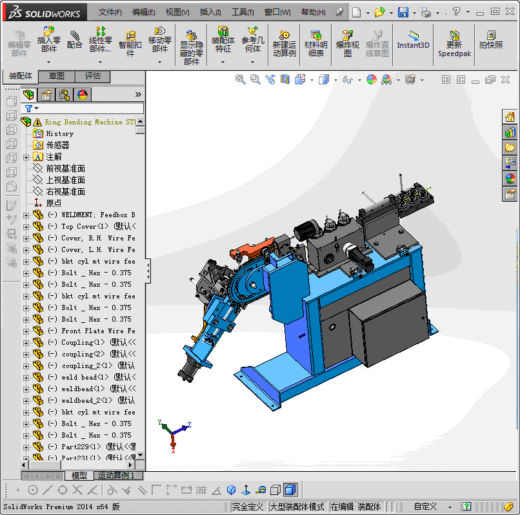This screenshot has width=520, height=515.
Task: Click the 拍快照 snapshot icon
Action: coord(491,40)
